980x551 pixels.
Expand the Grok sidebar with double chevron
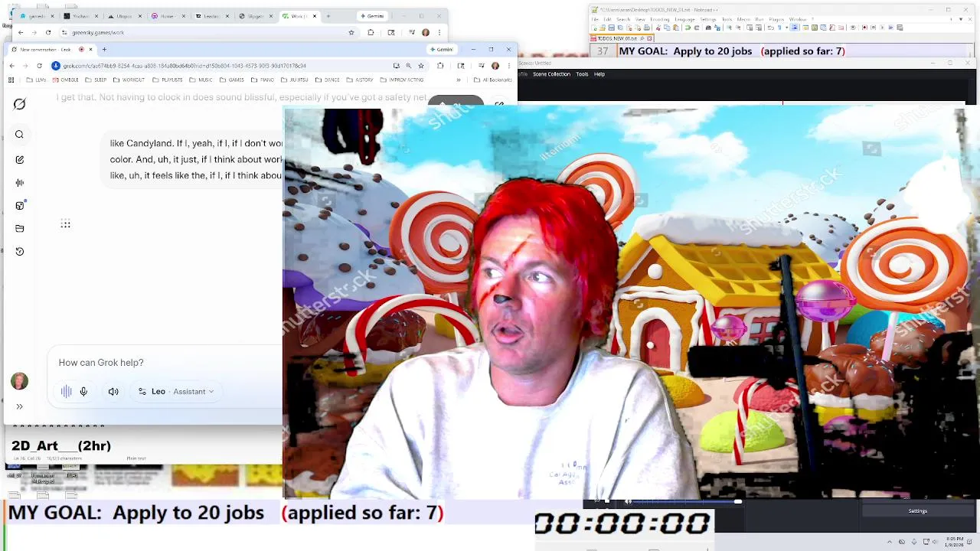point(19,406)
